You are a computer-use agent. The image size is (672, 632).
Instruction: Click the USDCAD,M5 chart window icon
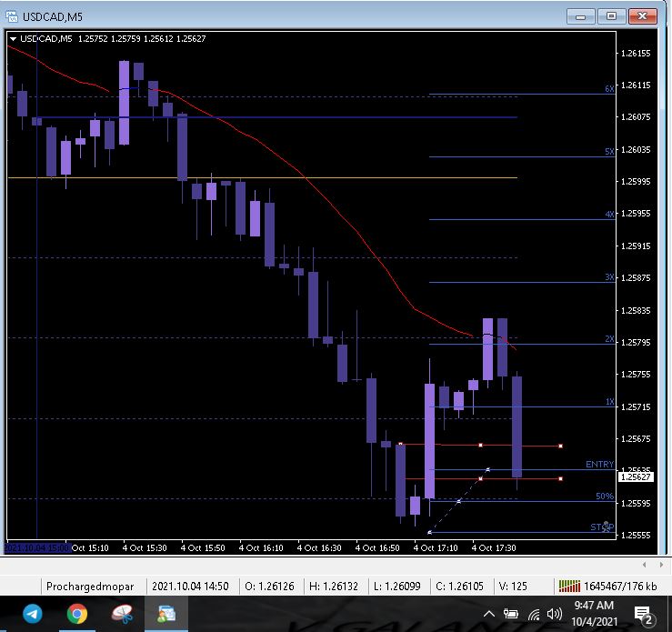[12, 16]
